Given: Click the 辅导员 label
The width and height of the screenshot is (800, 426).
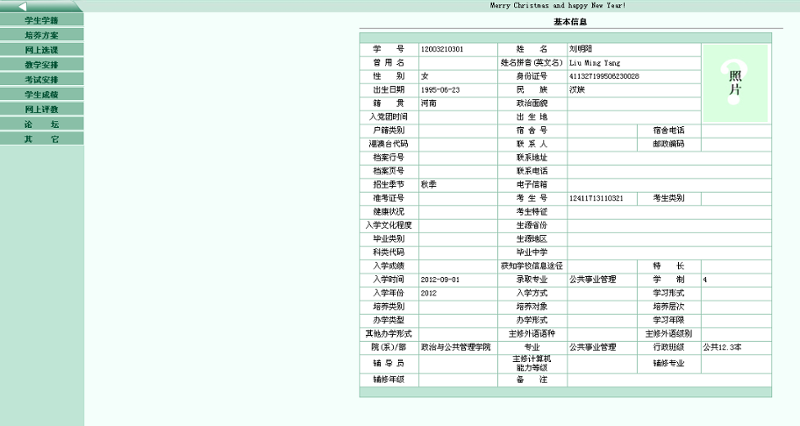Looking at the screenshot, I should click(389, 363).
